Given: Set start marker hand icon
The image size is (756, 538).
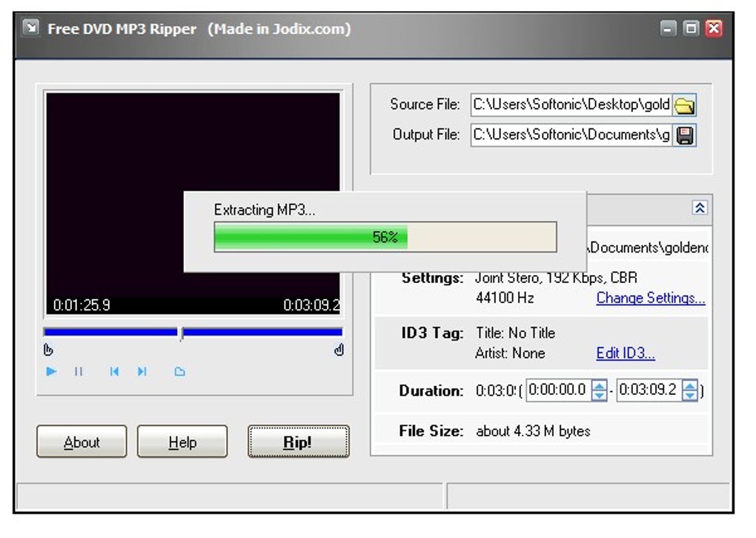Looking at the screenshot, I should click(x=48, y=350).
